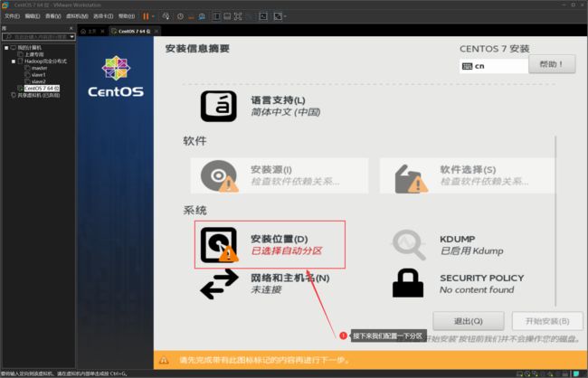
Task: Click 简体中文 (中国) language text
Action: click(285, 112)
